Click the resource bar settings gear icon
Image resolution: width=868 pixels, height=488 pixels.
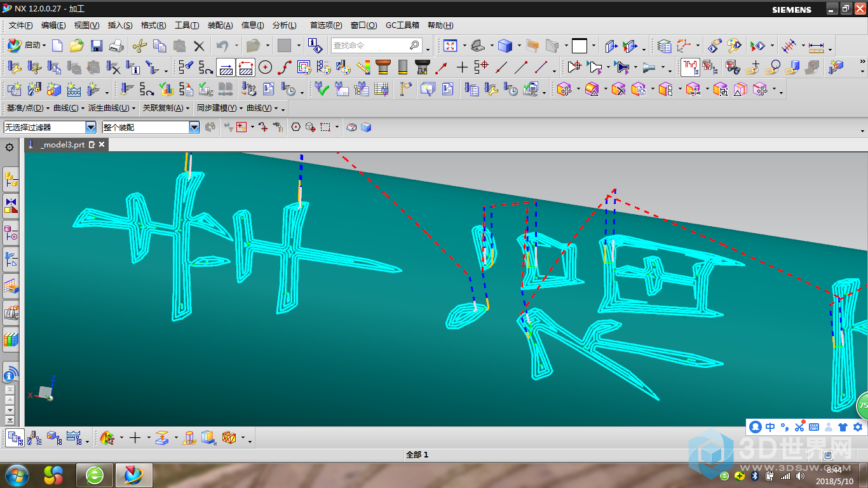pyautogui.click(x=10, y=147)
